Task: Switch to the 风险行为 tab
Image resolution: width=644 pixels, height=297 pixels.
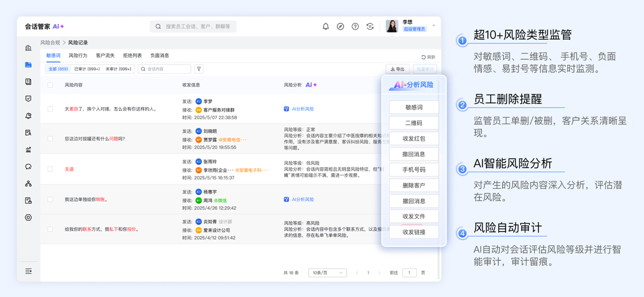Action: [x=78, y=56]
